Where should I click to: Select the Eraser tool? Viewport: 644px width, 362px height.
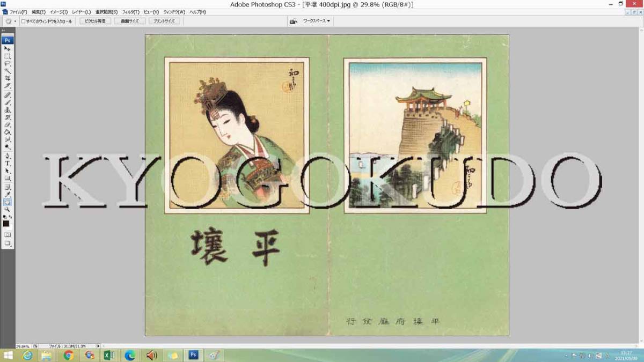8,124
